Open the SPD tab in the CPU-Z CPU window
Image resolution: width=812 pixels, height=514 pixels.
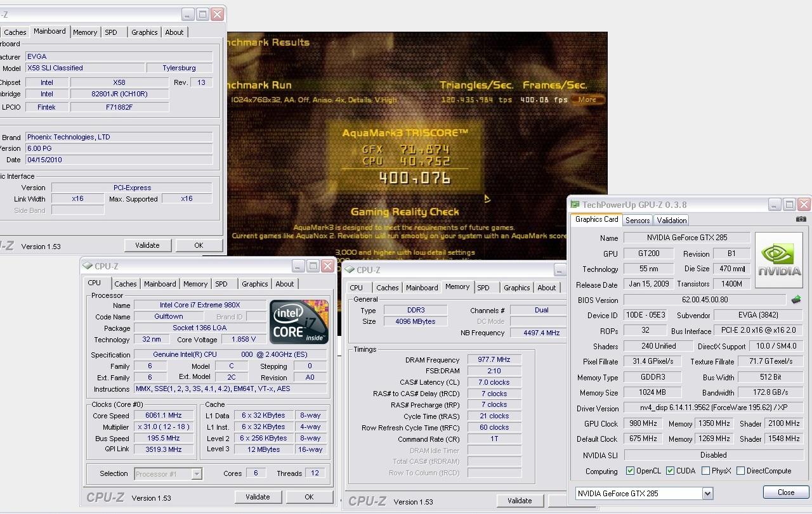(x=221, y=284)
